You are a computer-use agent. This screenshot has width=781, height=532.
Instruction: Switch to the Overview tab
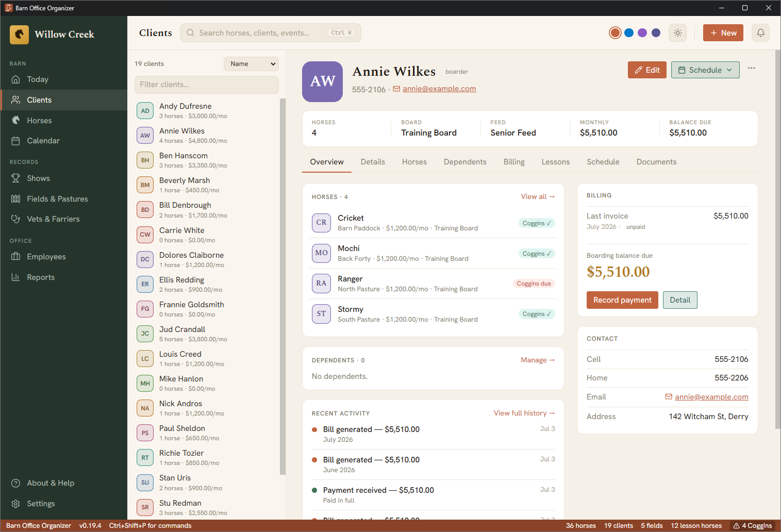coord(327,162)
